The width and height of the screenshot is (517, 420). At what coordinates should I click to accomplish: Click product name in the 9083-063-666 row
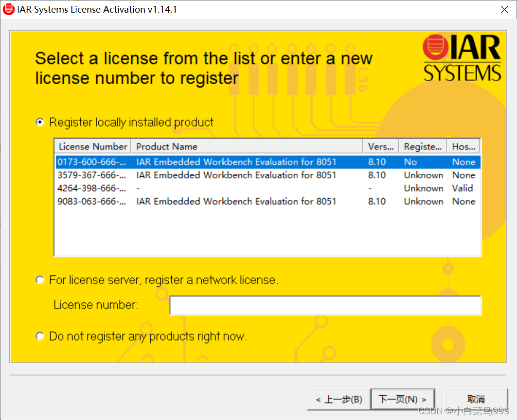pyautogui.click(x=236, y=201)
